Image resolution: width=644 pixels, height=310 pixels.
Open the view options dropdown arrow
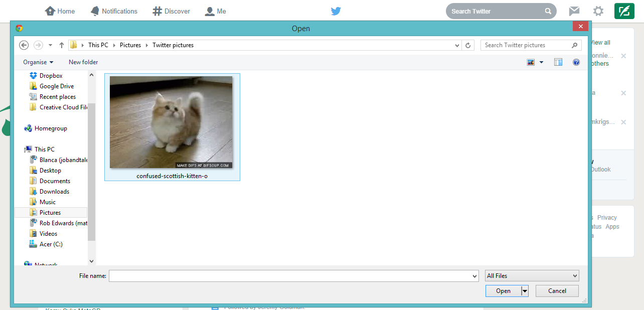click(541, 62)
